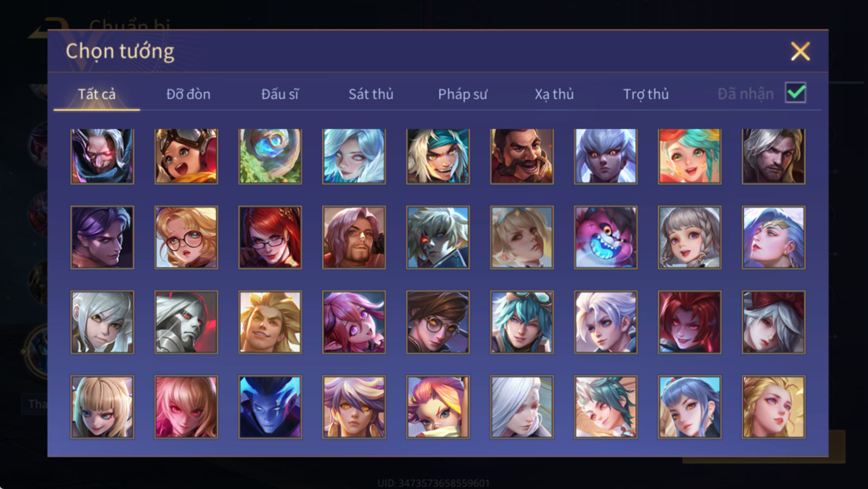Toggle the Đã nhận checkbox
Viewport: 868px width, 489px height.
(795, 93)
